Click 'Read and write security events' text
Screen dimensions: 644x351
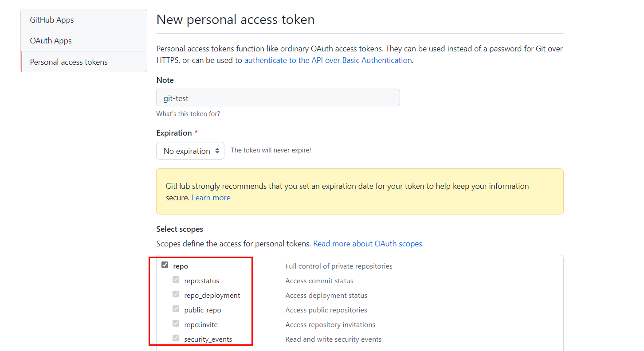pos(334,339)
